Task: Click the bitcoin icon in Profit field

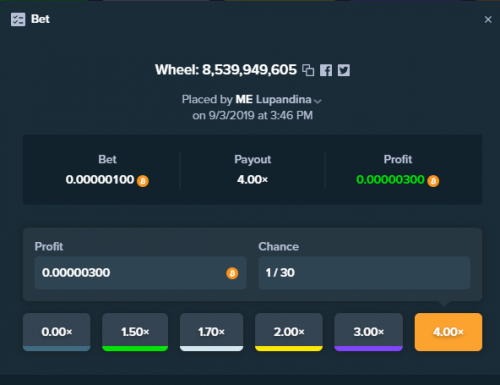Action: tap(232, 273)
